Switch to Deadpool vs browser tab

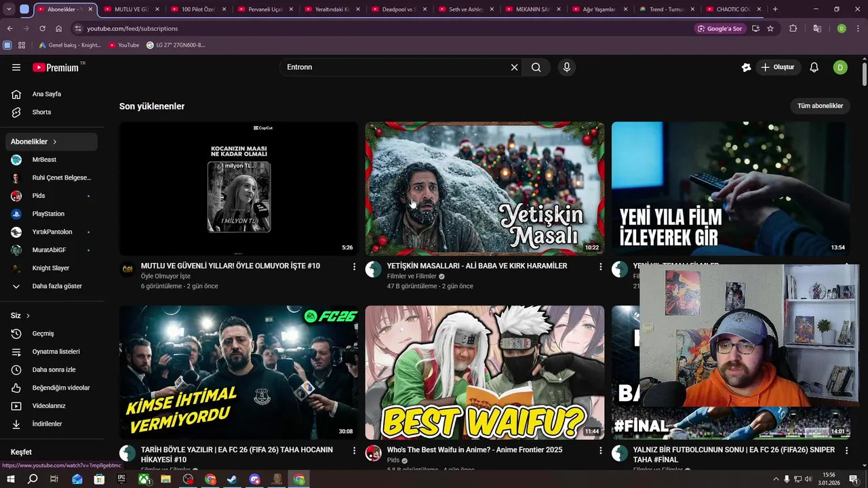click(x=399, y=9)
